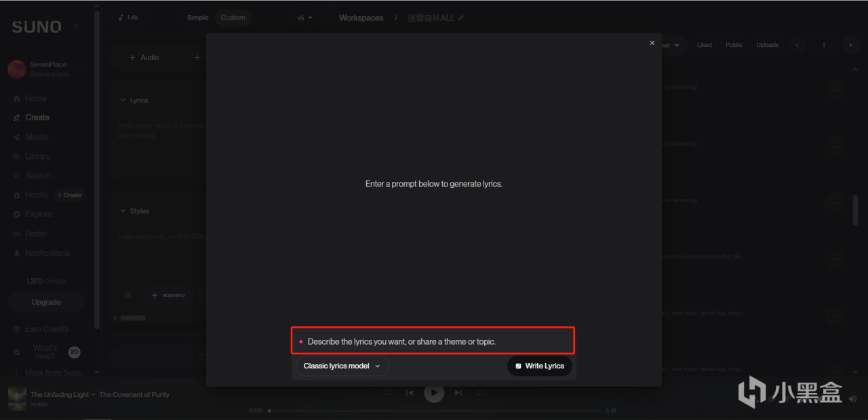Open the Library sidebar icon
The width and height of the screenshot is (868, 420).
pos(17,156)
